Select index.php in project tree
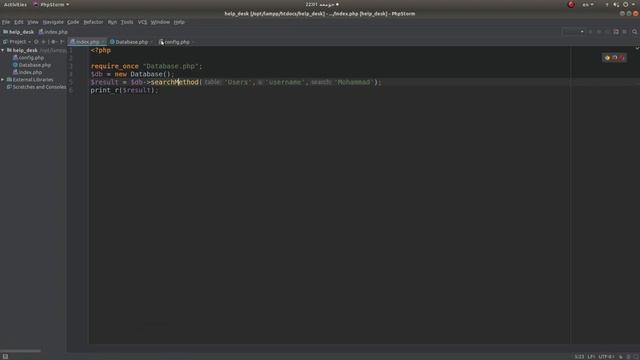This screenshot has width=640, height=360. [x=27, y=72]
